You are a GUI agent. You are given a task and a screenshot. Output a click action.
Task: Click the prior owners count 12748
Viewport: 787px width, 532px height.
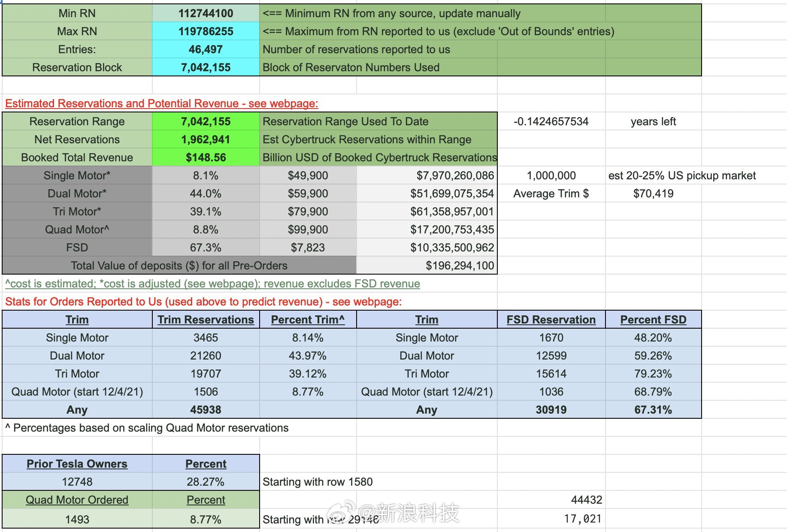[x=77, y=482]
